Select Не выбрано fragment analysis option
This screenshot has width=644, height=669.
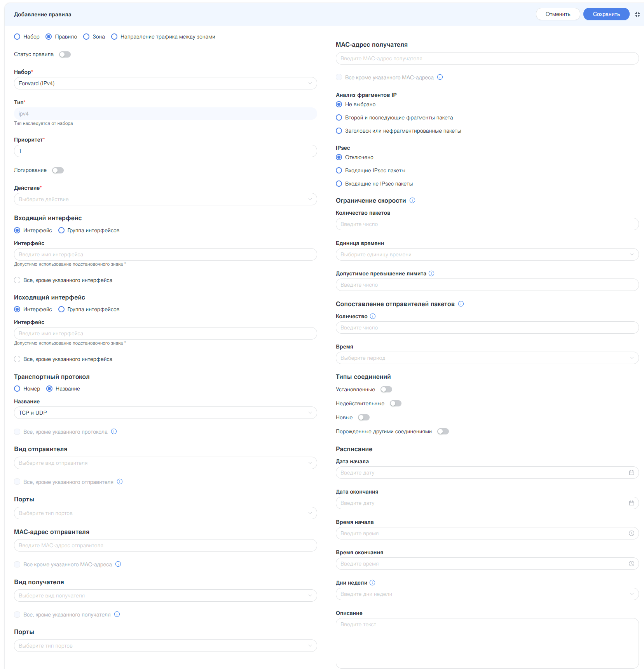click(339, 104)
